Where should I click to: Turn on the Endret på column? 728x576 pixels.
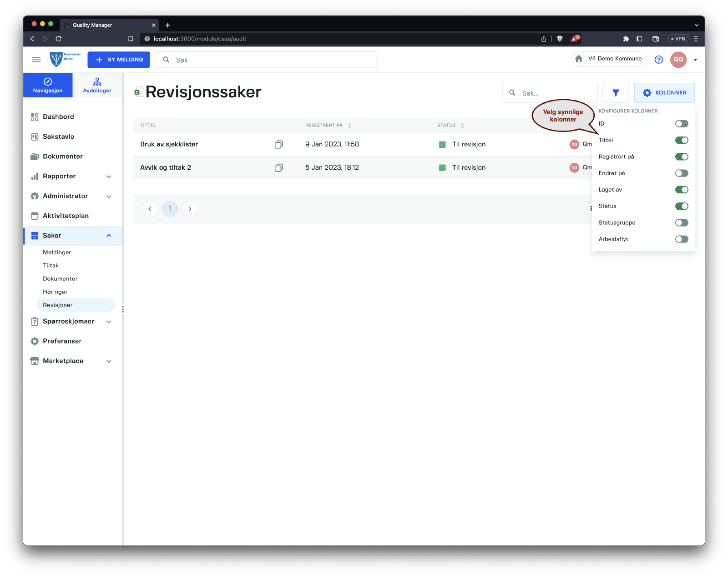(681, 173)
